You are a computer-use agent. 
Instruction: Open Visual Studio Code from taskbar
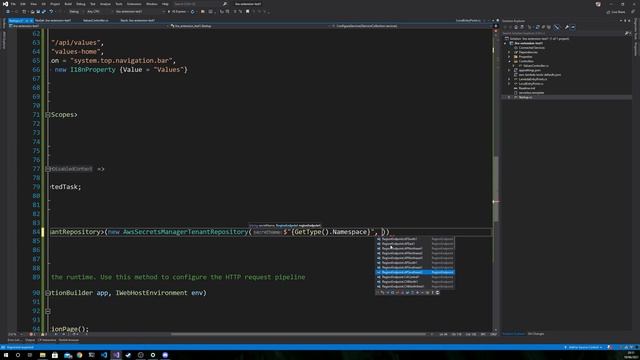(x=104, y=355)
